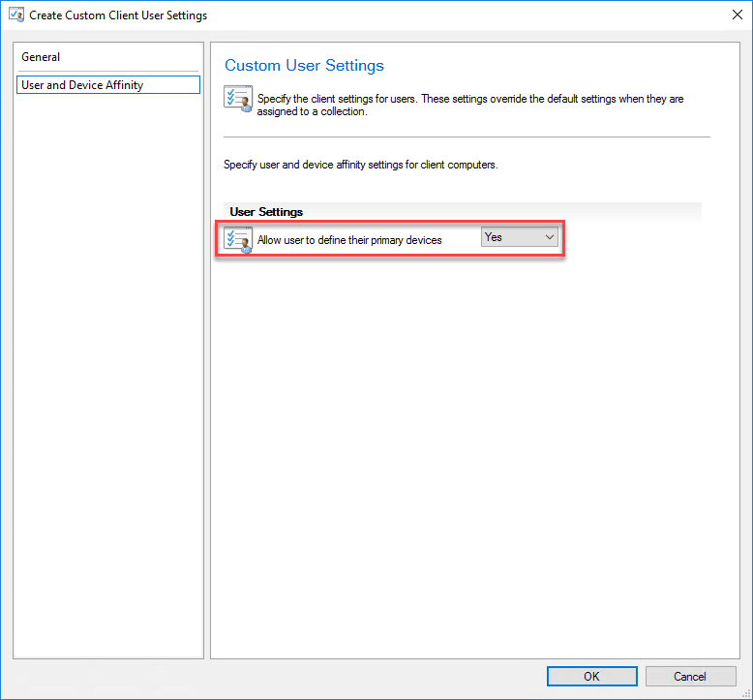Click the horizontal separator under the description
753x700 pixels.
tap(467, 137)
